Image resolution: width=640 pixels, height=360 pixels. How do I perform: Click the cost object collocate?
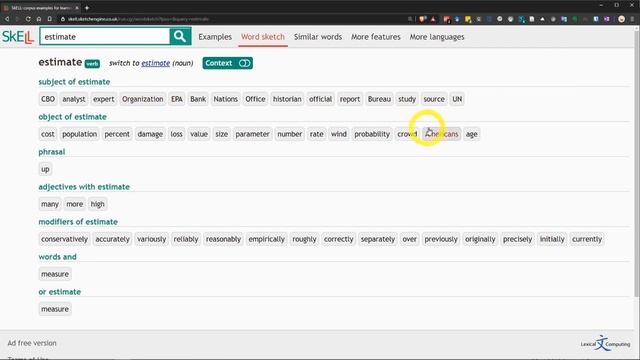click(48, 134)
